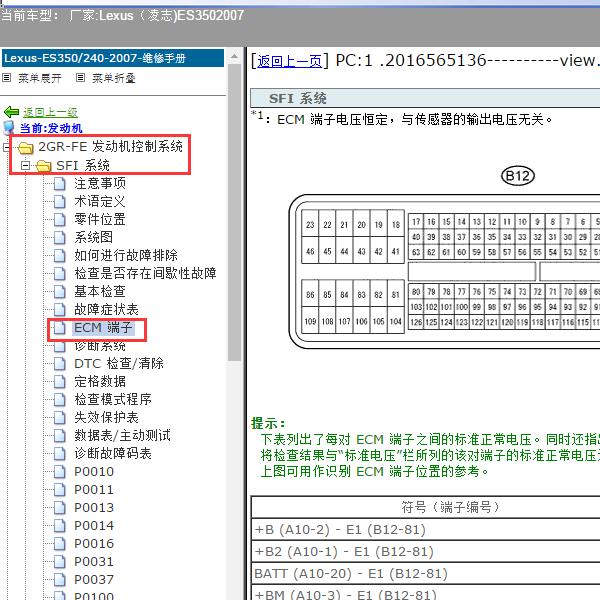Viewport: 600px width, 600px height.
Task: Click the document icon beside 故障症状表
Action: pyautogui.click(x=60, y=310)
